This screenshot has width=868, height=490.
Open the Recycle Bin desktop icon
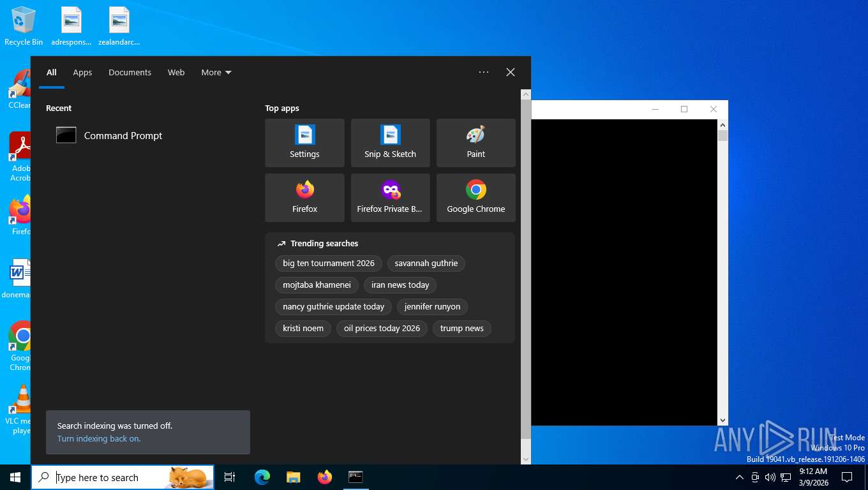(x=24, y=26)
